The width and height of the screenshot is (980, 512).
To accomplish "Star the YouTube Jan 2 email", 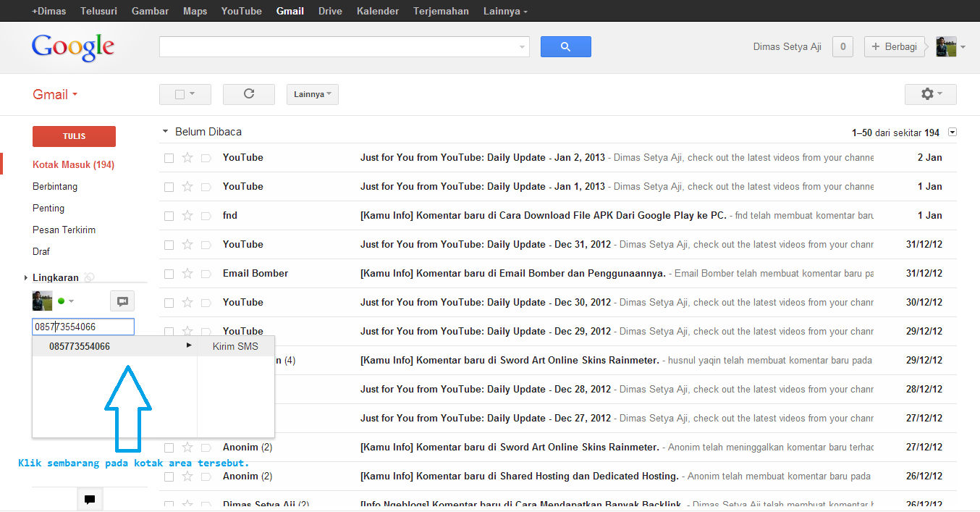I will 187,157.
